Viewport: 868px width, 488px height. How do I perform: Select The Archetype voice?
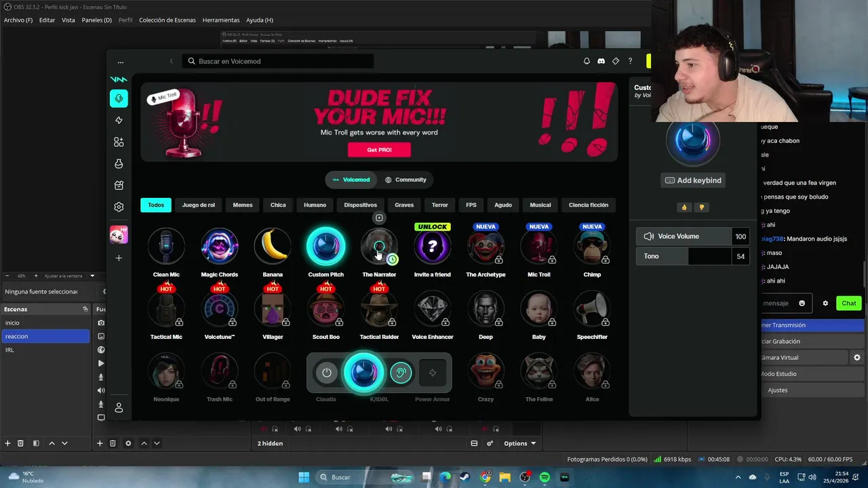[486, 246]
